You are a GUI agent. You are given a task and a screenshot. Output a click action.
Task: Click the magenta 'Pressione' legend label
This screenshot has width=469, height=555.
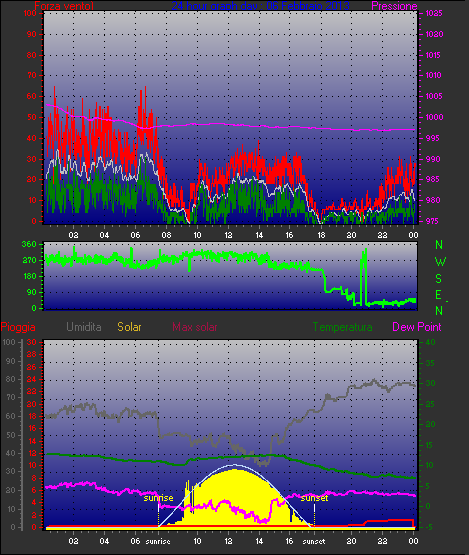click(394, 6)
